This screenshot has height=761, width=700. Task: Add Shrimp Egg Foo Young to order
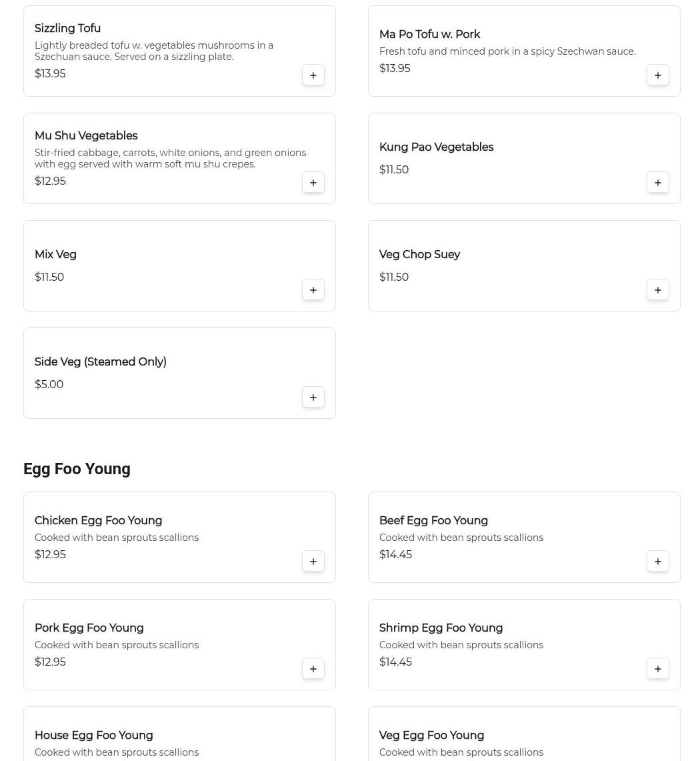pos(658,669)
